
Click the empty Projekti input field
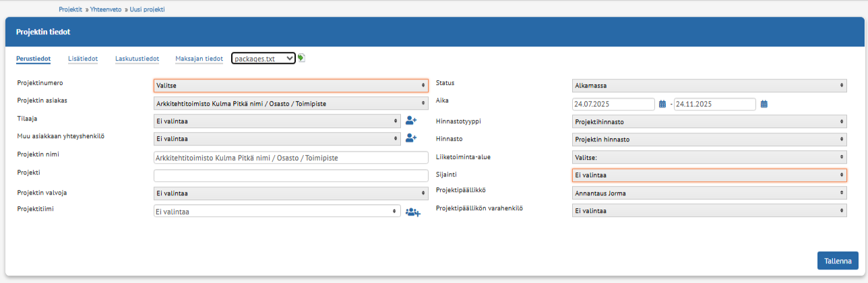291,175
